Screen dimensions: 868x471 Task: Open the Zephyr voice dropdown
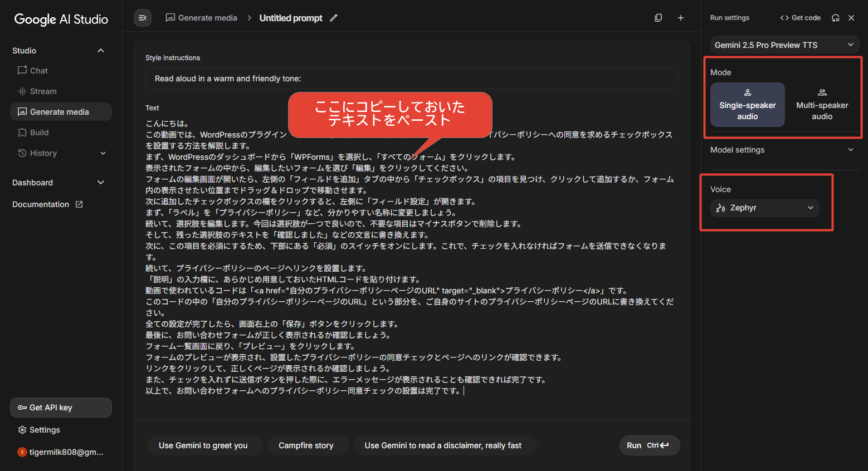(764, 208)
